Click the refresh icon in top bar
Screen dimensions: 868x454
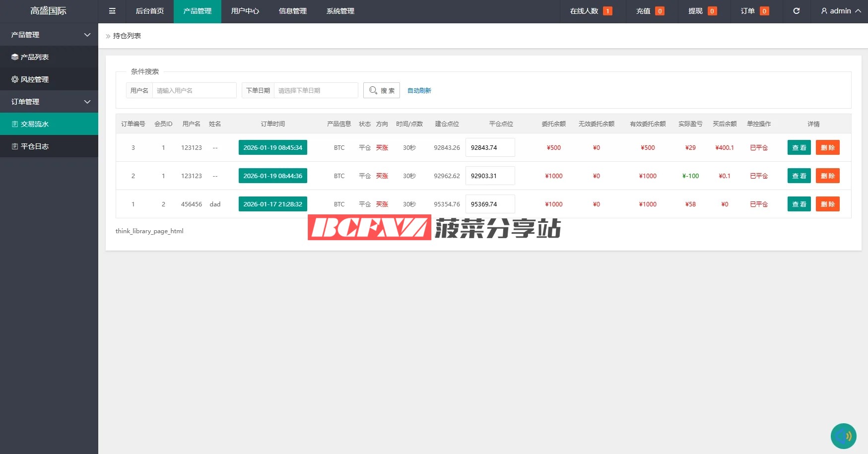click(x=796, y=11)
